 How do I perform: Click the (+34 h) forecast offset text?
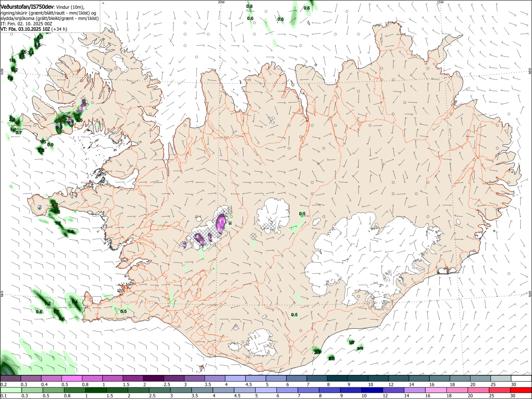pyautogui.click(x=59, y=29)
